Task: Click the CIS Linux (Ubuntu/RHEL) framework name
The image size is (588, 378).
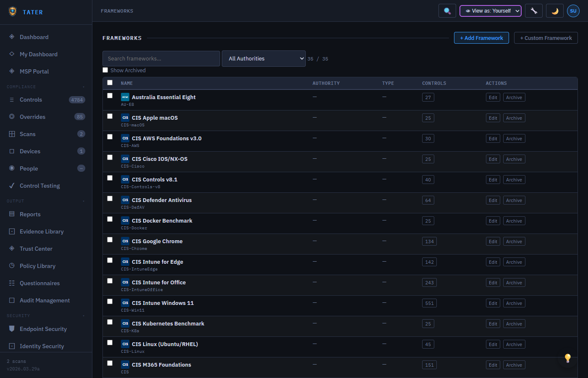Action: click(x=165, y=344)
